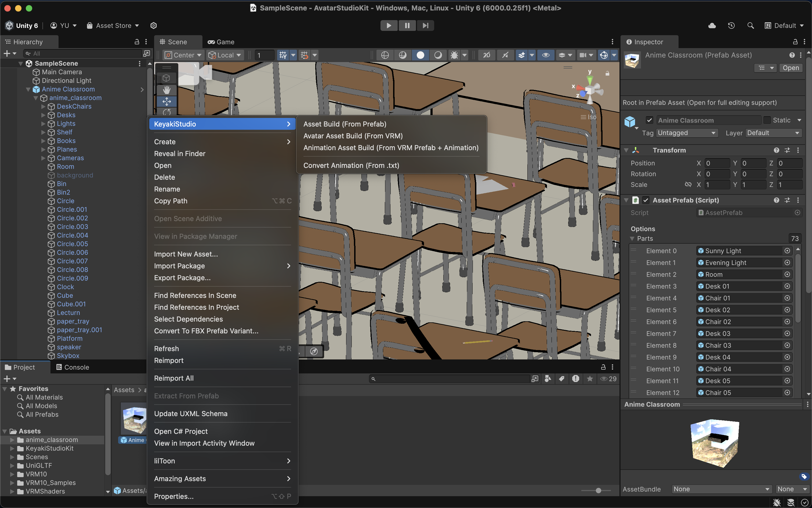Select "Avatar Asset Build (From VRM)" menu item
This screenshot has height=508, width=812.
tap(353, 136)
